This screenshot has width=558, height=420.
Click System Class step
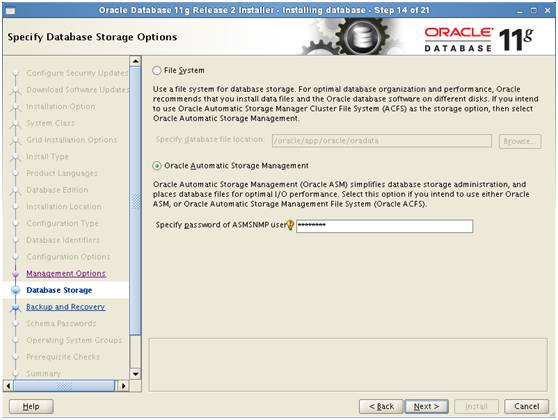point(51,123)
